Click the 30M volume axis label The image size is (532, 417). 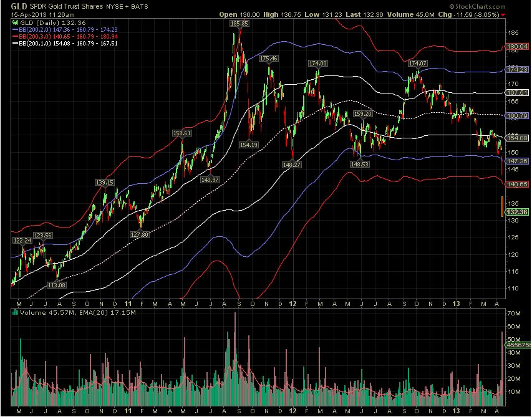click(513, 366)
